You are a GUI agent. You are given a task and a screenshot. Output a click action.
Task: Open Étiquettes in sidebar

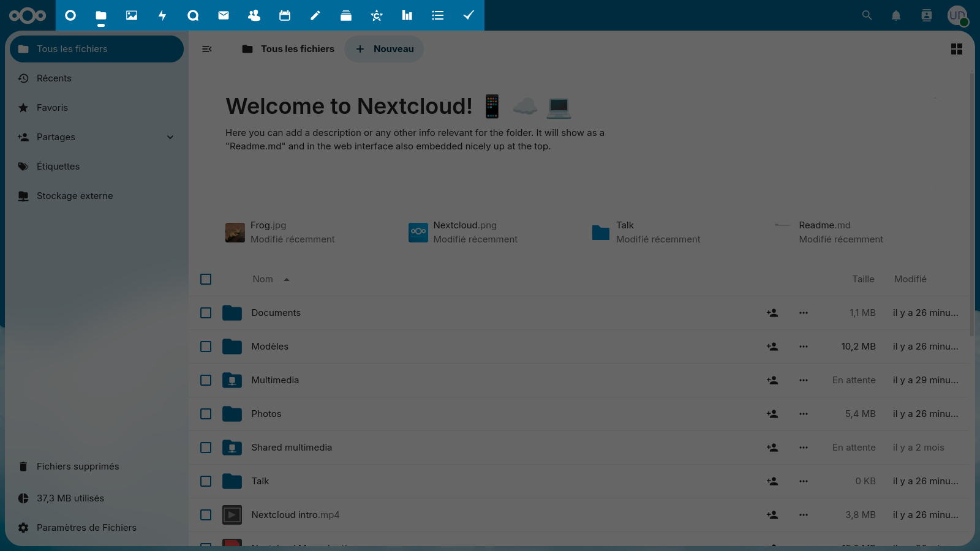tap(97, 167)
